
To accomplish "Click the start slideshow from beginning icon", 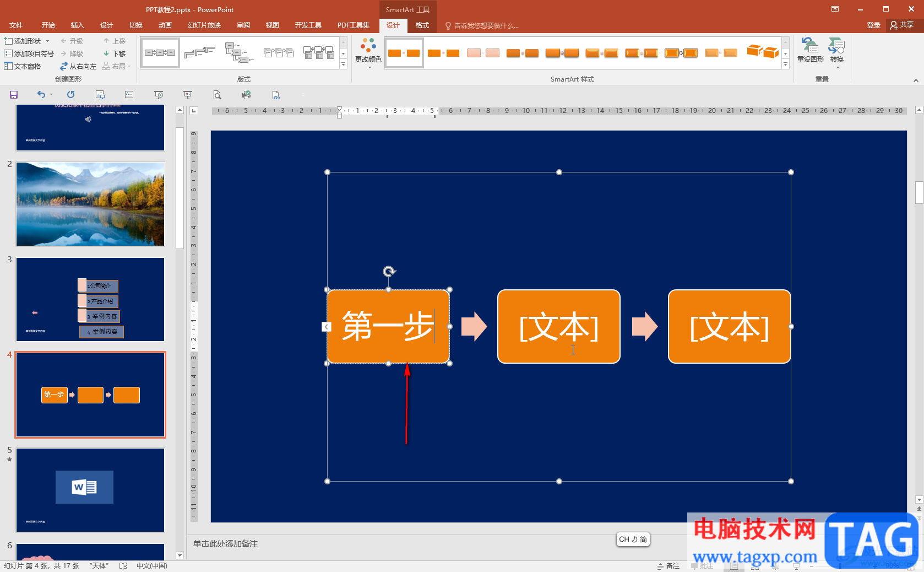I will tap(159, 95).
